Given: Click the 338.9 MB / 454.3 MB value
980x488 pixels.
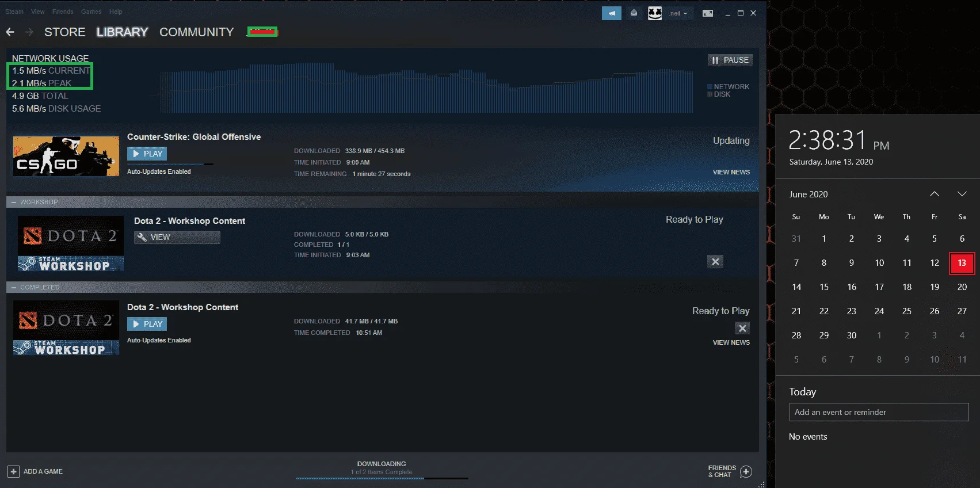Looking at the screenshot, I should (375, 151).
